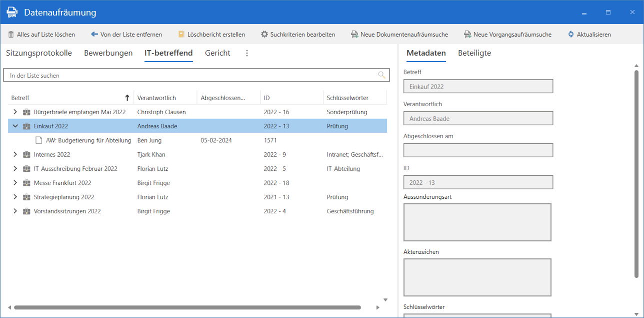Expand the Bürgerbriefe empfangen Mai 2022 row
Viewport: 644px width, 318px height.
(15, 112)
